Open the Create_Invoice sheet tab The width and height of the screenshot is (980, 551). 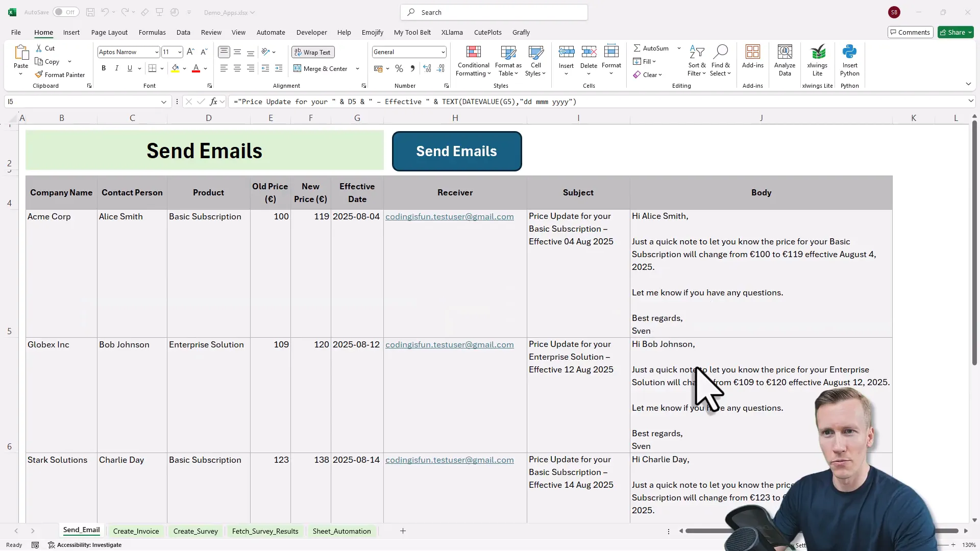pos(135,531)
